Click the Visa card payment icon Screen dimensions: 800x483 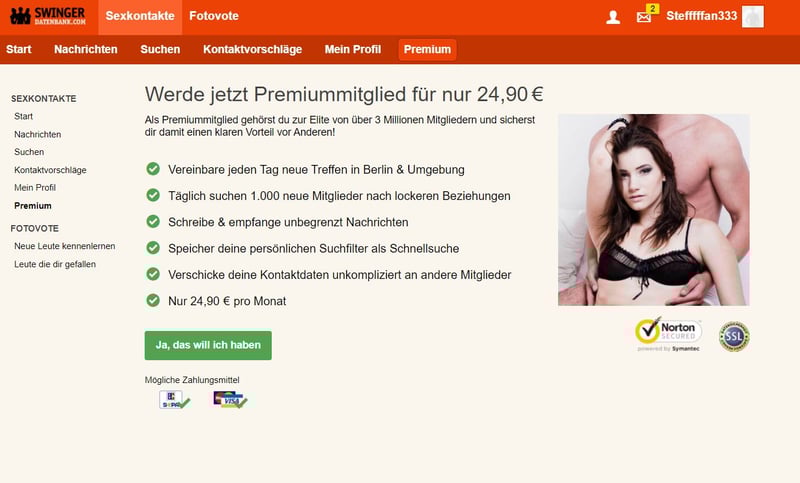(x=230, y=399)
